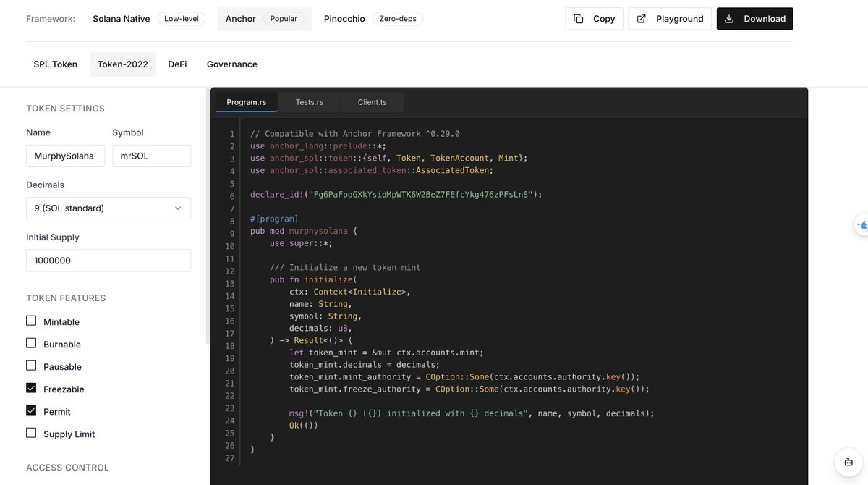Enable the Supply Limit checkbox
This screenshot has height=485, width=868.
31,433
